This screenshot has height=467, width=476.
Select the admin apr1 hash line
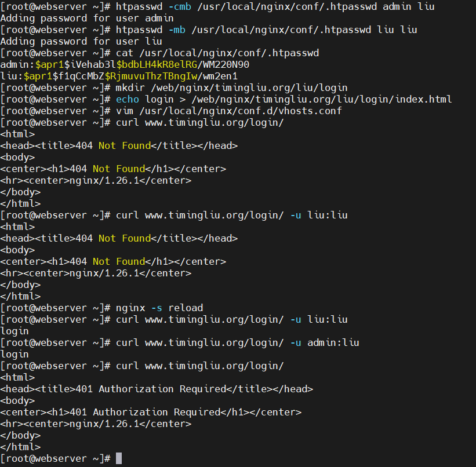pos(125,65)
